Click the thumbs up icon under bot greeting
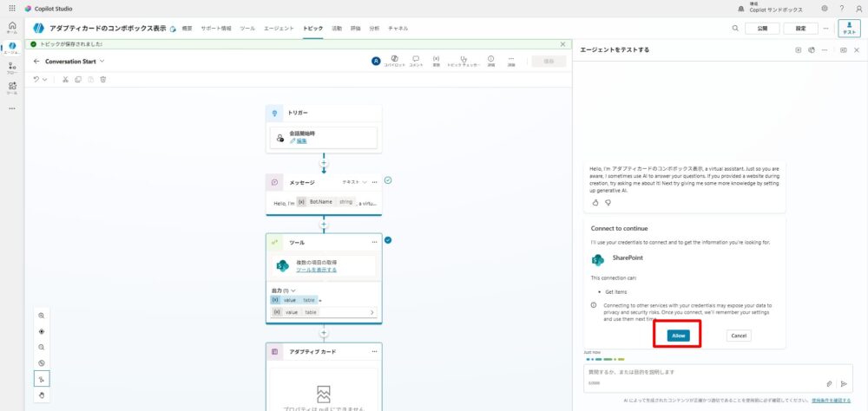 point(595,202)
